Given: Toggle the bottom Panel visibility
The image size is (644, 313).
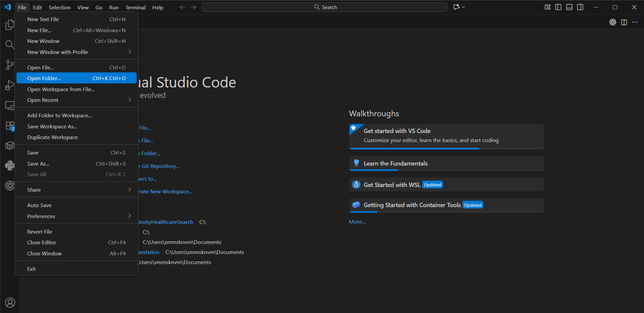Looking at the screenshot, I should coord(569,7).
